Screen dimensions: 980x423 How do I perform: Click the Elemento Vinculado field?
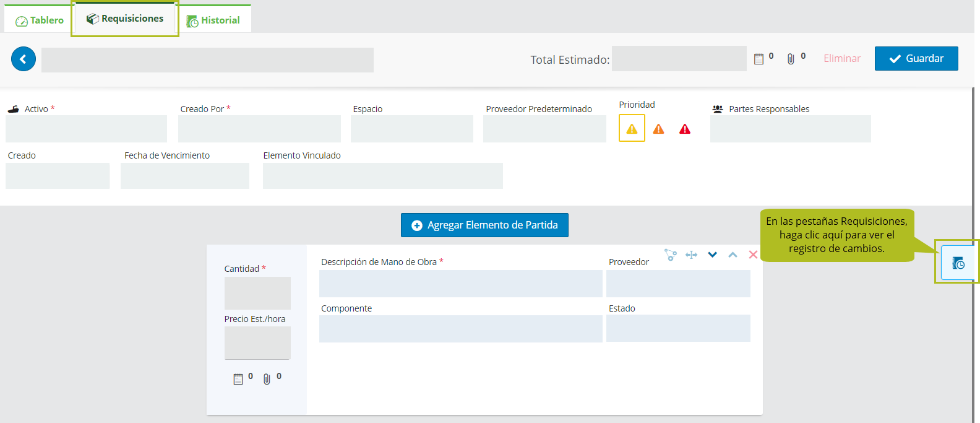coord(383,176)
